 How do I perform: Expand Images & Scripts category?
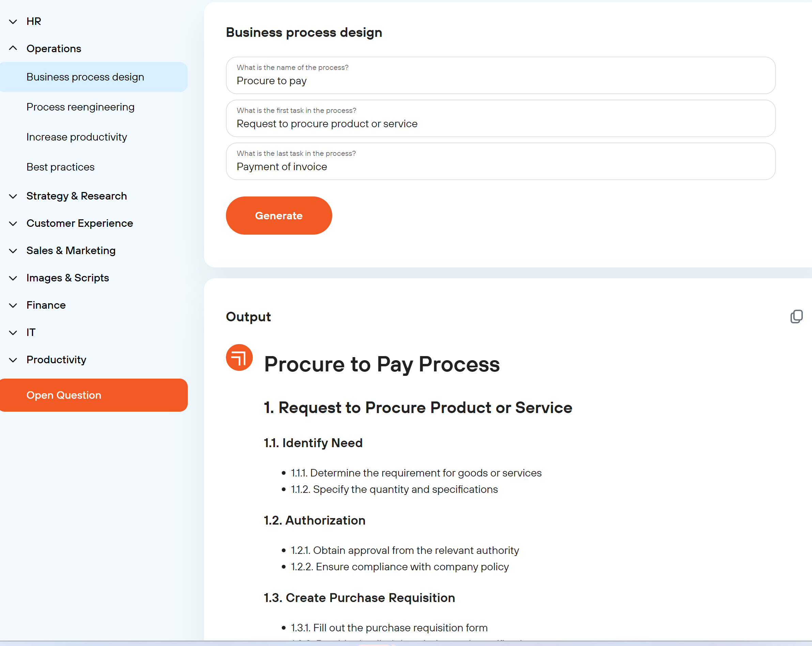[13, 278]
